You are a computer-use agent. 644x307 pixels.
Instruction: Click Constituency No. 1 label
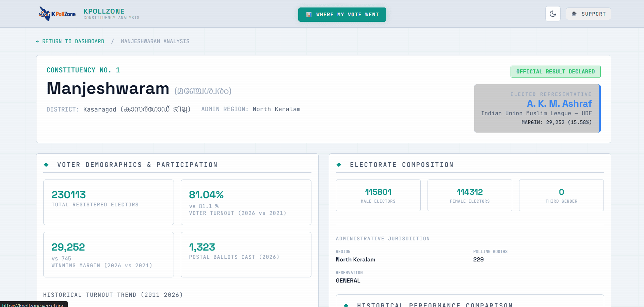[83, 70]
